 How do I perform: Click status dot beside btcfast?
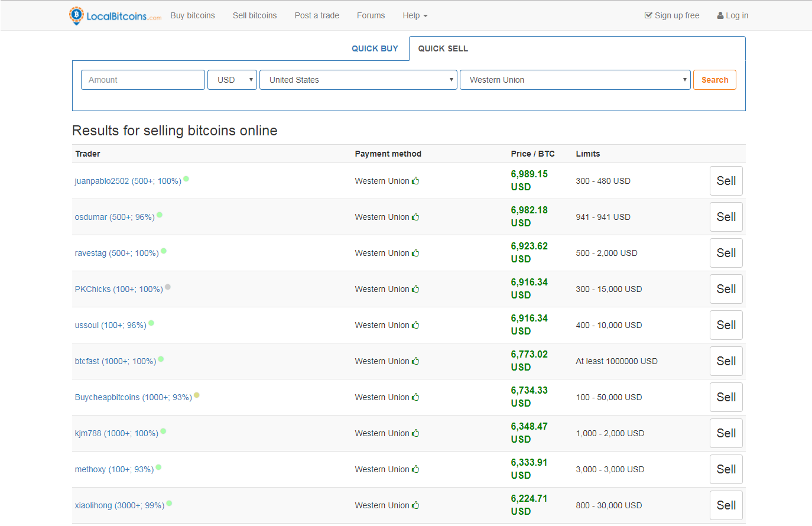(161, 359)
